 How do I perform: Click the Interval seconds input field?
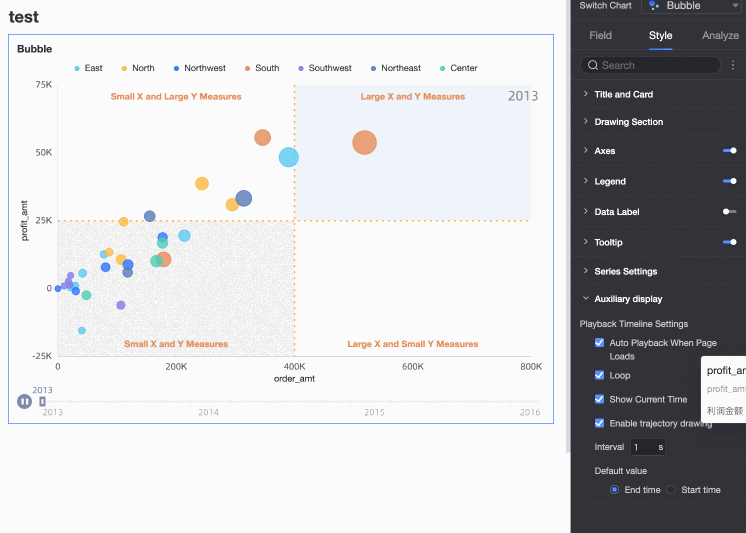(x=648, y=447)
